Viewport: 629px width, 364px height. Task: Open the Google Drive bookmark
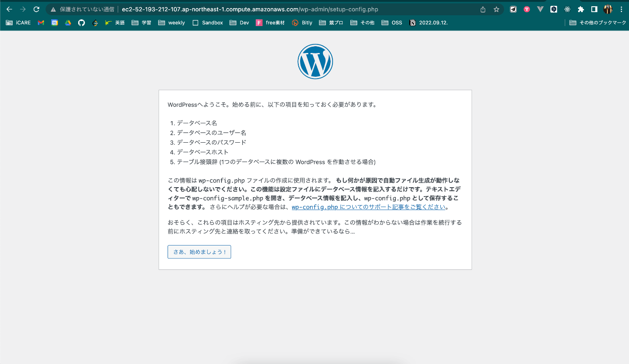(x=68, y=22)
